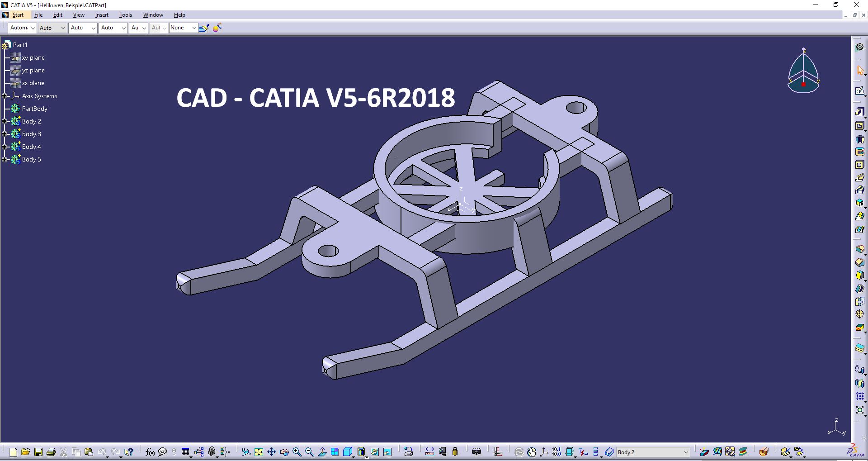The width and height of the screenshot is (868, 461).
Task: Click the view compass in top-right corner
Action: 803,72
